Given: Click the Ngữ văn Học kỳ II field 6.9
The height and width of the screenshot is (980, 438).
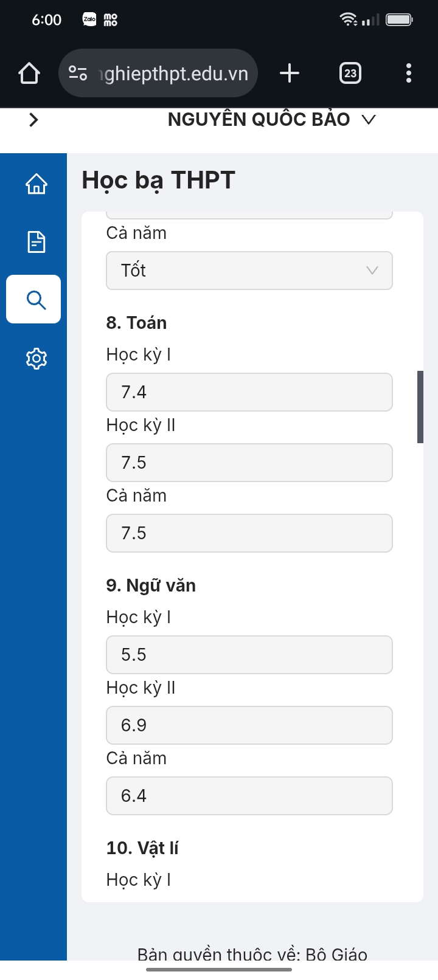Looking at the screenshot, I should pyautogui.click(x=249, y=725).
